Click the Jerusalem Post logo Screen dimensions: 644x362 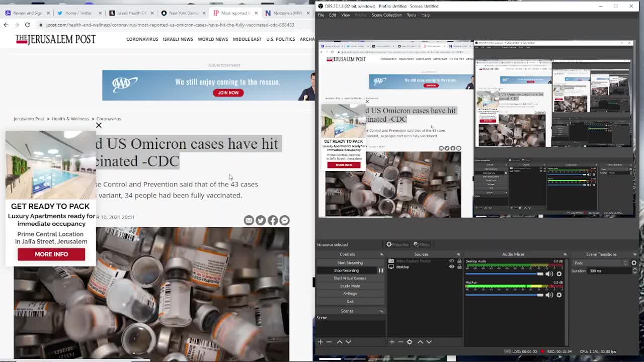pos(55,39)
